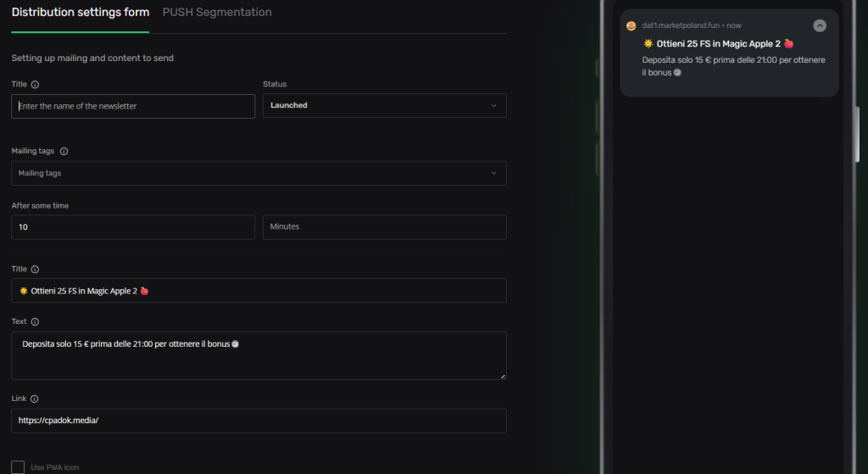Enable the Use PWA icon checkbox
Image resolution: width=868 pixels, height=474 pixels.
click(x=18, y=467)
